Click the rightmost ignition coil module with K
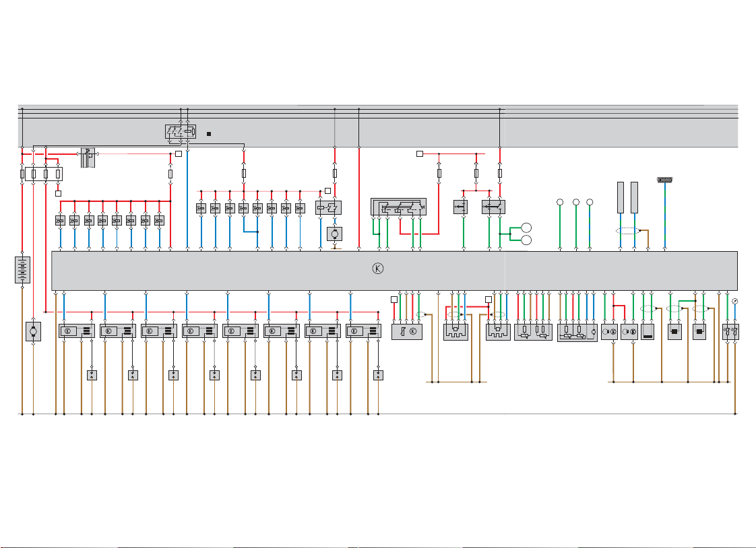The image size is (756, 548). coord(364,331)
